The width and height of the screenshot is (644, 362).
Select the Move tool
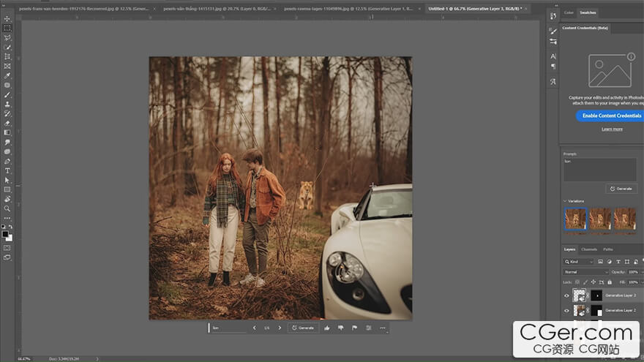(x=7, y=18)
